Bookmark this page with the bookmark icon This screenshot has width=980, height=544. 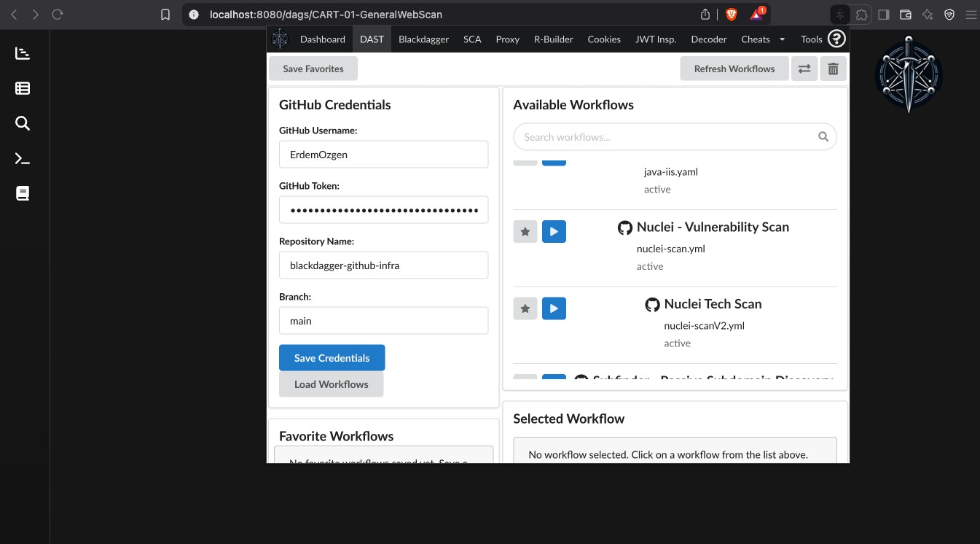(x=165, y=15)
